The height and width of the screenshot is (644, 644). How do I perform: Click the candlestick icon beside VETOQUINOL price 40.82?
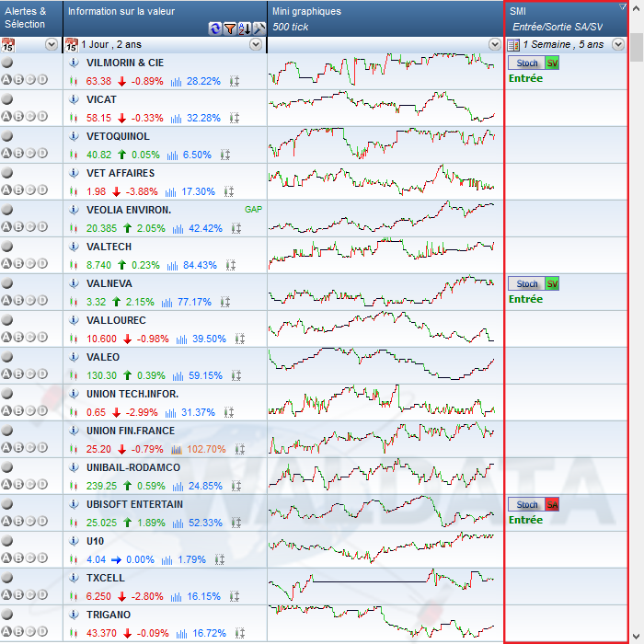pyautogui.click(x=74, y=155)
